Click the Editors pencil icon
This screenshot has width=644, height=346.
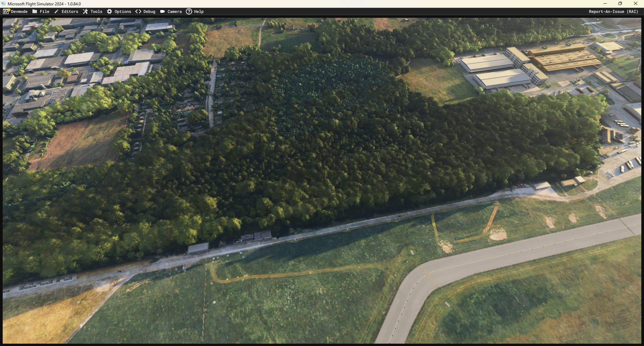coord(57,11)
